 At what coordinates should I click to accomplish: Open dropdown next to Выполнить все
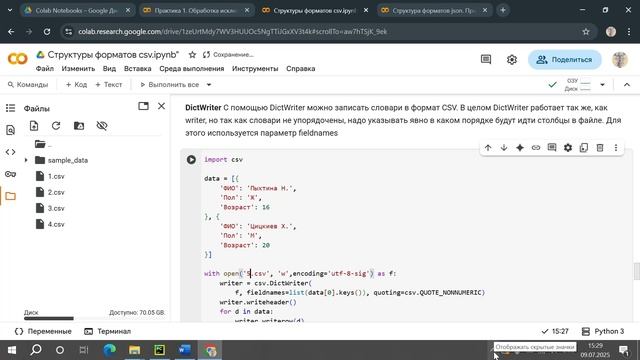pos(209,84)
